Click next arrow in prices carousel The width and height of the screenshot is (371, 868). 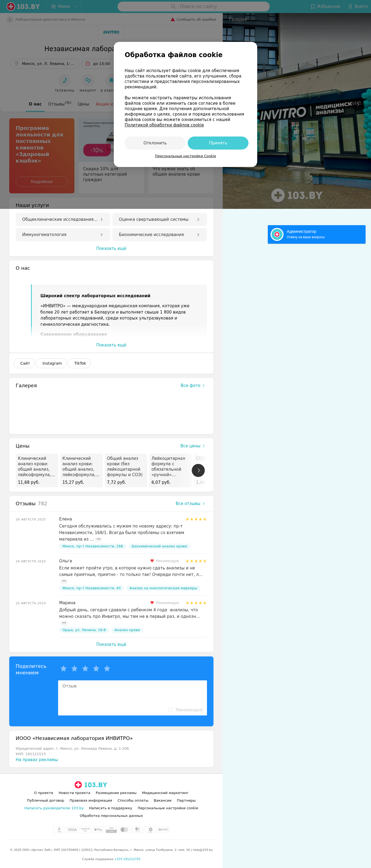tap(198, 470)
